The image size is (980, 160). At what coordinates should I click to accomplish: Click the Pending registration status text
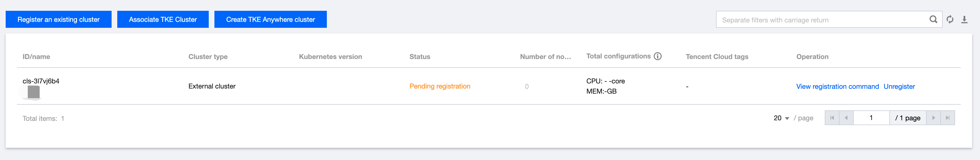tap(440, 86)
